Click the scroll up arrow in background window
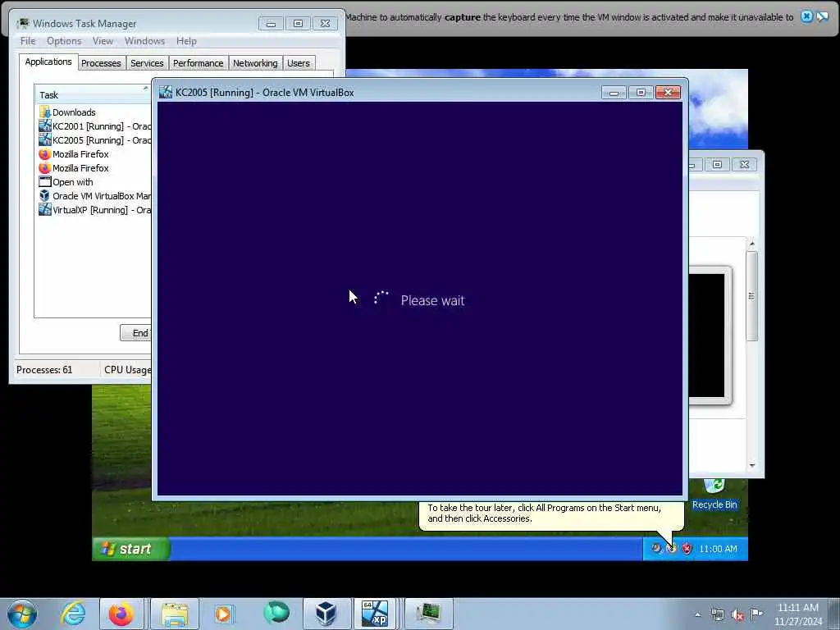 point(752,244)
